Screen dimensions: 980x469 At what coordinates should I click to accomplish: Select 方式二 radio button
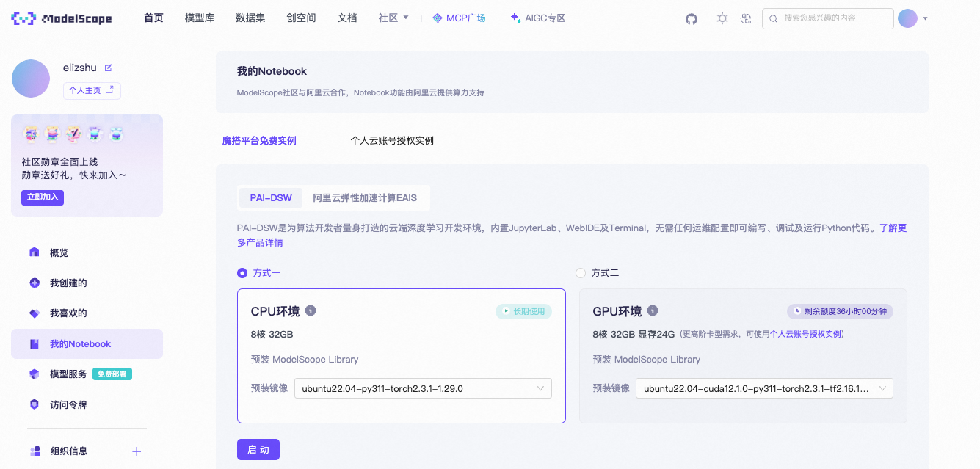coord(581,273)
